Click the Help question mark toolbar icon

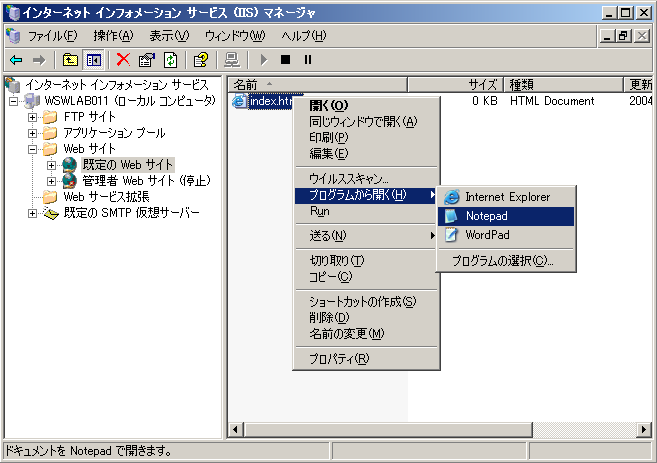(200, 60)
